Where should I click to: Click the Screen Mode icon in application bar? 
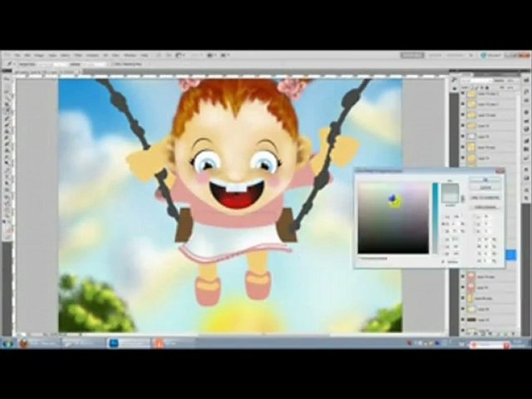pos(225,55)
